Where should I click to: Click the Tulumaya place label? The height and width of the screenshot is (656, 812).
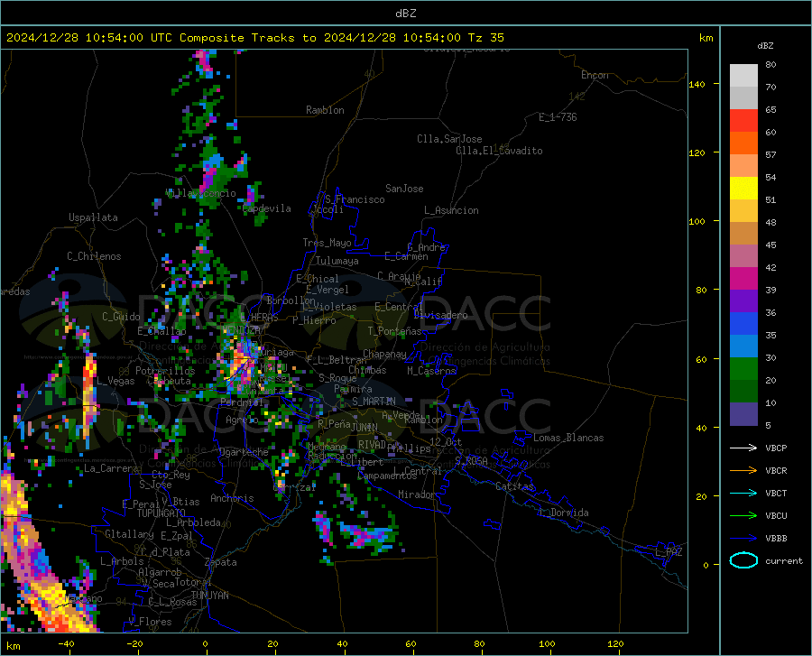pos(337,261)
